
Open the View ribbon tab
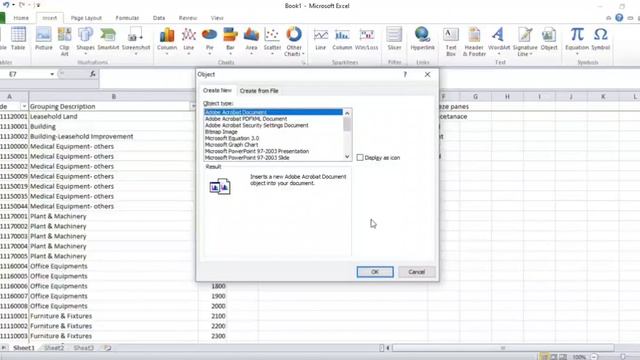(217, 18)
